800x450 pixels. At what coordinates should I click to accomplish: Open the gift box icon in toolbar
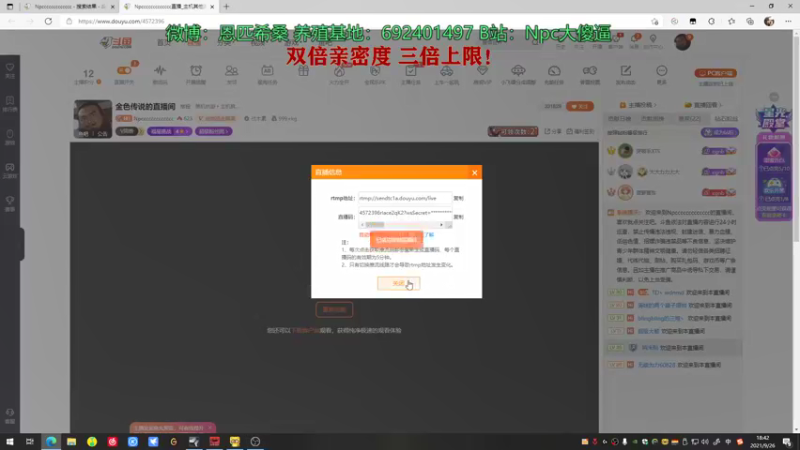click(304, 70)
